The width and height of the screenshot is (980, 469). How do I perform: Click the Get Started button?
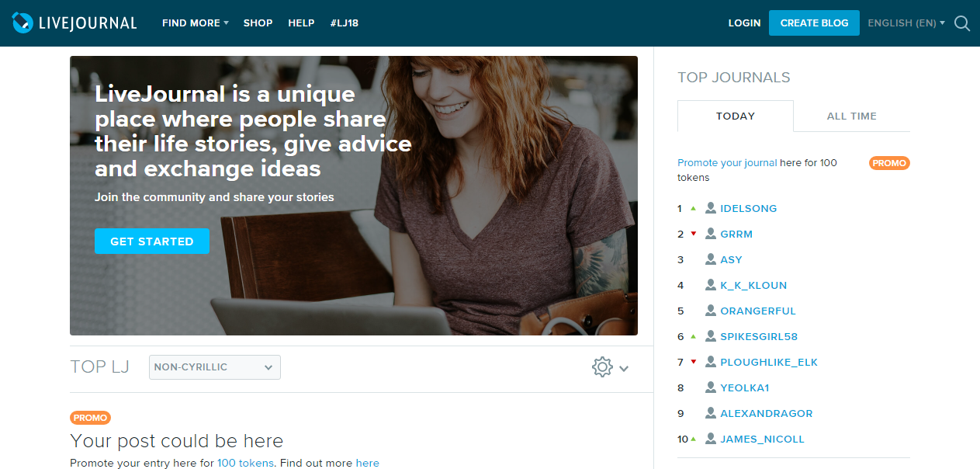click(152, 241)
